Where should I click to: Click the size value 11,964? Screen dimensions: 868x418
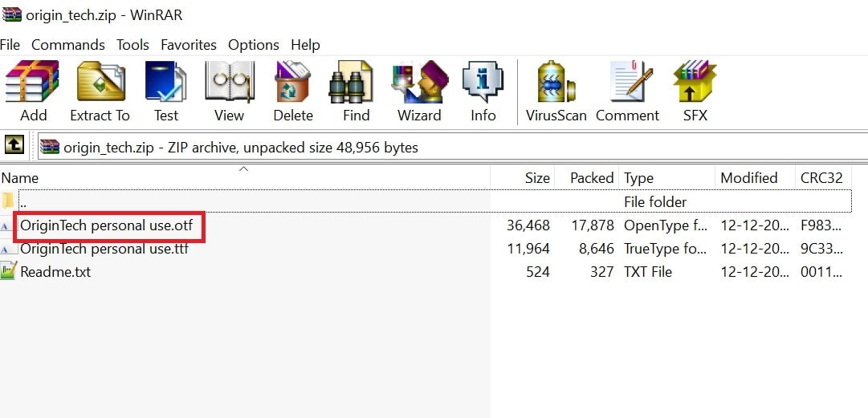coord(528,249)
